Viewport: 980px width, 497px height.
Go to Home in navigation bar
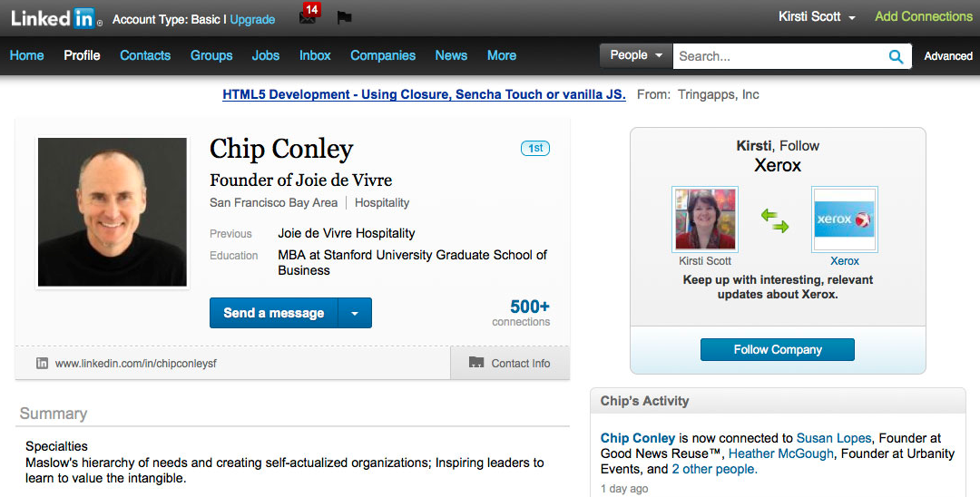pos(27,55)
